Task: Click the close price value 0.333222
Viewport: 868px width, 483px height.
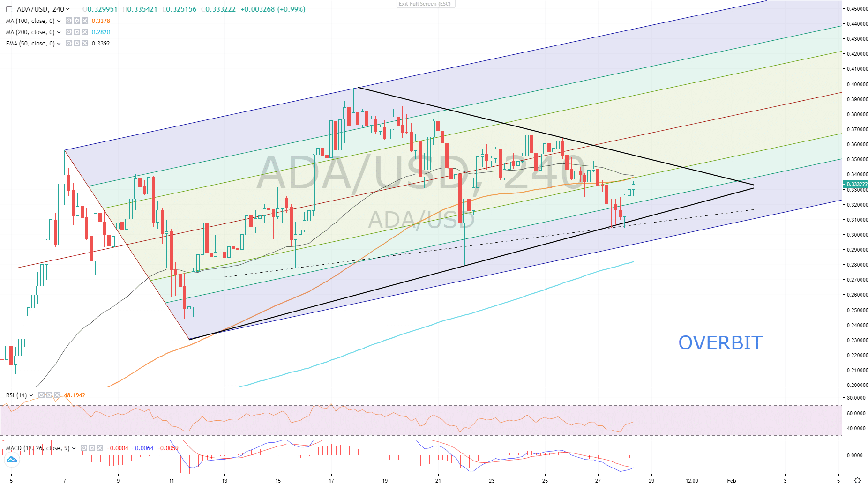Action: (x=221, y=9)
